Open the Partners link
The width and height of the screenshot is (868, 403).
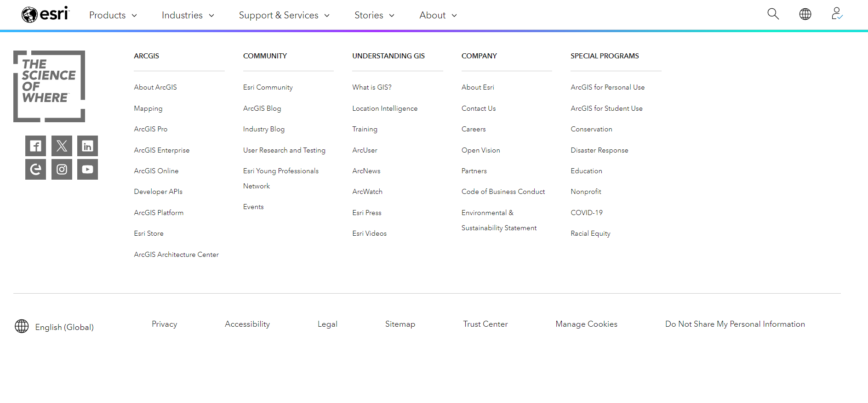point(474,171)
